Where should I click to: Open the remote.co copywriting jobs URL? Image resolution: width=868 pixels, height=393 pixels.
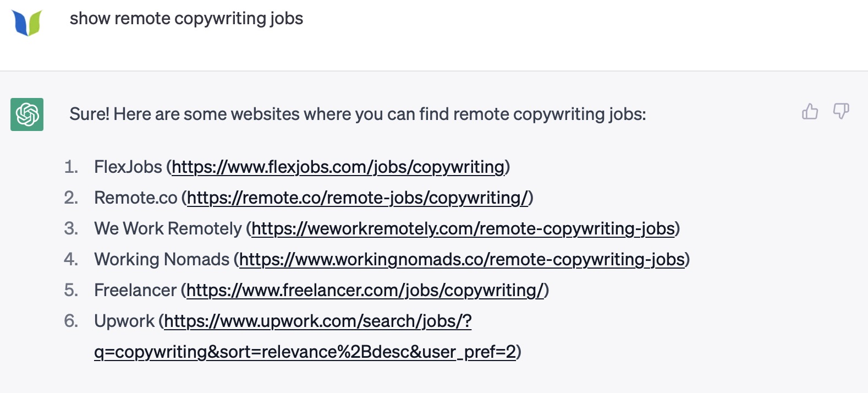358,198
